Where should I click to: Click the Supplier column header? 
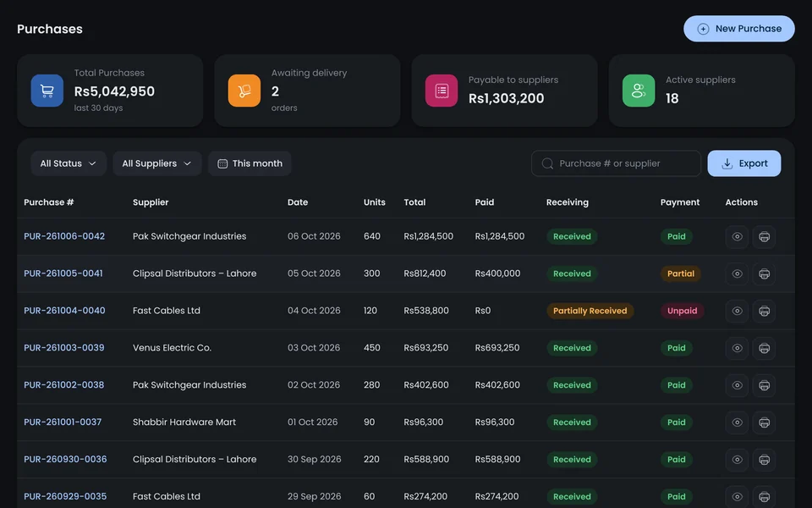tap(151, 202)
